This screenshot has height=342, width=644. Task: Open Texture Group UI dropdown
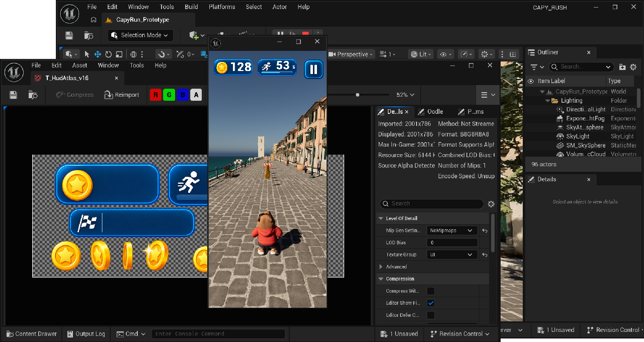click(452, 254)
